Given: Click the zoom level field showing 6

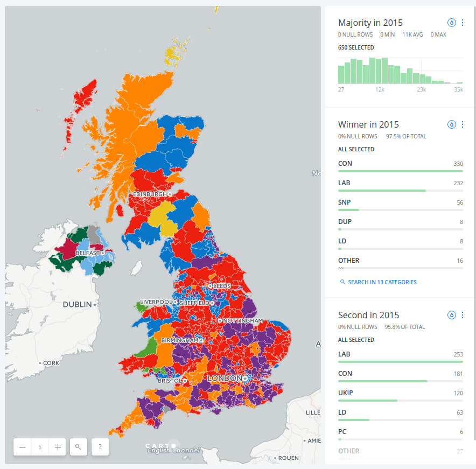Looking at the screenshot, I should click(39, 447).
